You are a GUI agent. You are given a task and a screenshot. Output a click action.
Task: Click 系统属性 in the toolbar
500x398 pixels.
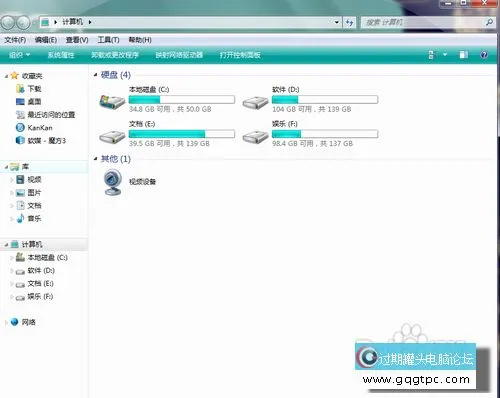61,55
